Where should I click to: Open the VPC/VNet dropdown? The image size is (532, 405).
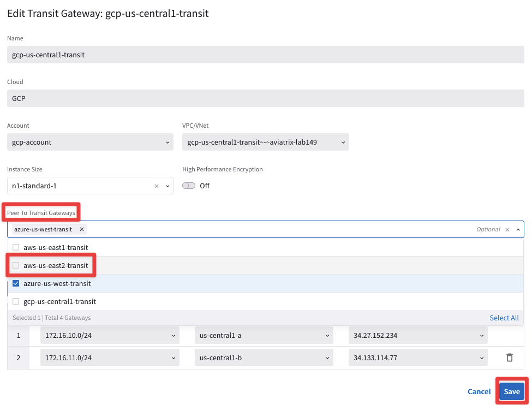[x=265, y=142]
